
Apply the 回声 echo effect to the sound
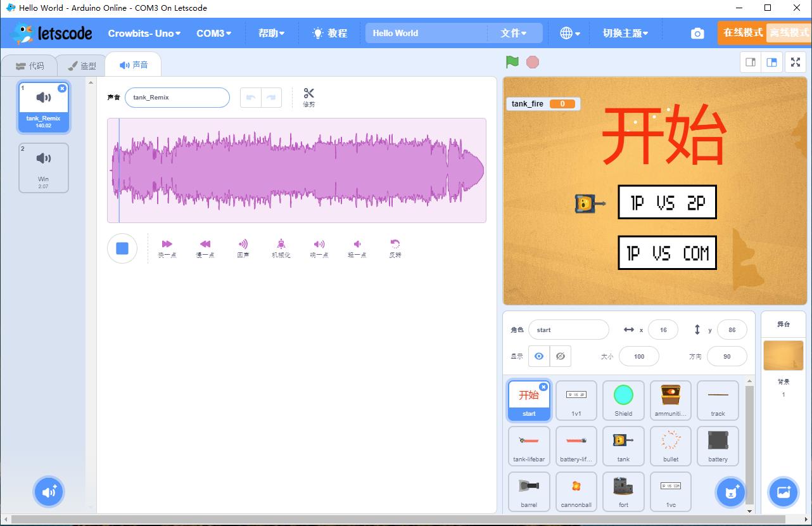pyautogui.click(x=243, y=247)
